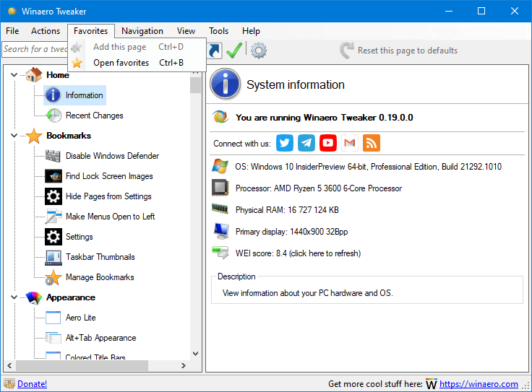Click the Manage Bookmarks star-gear icon
The height and width of the screenshot is (392, 532).
point(53,277)
